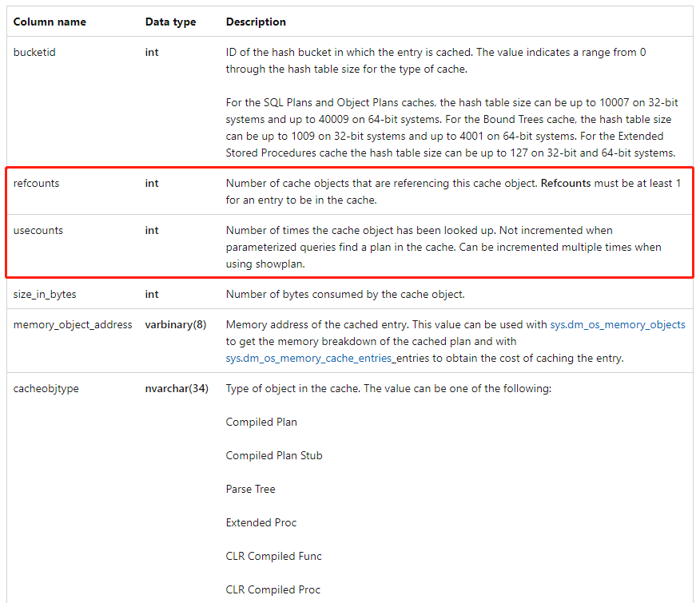Click the "CLR Compiled Proc" value
The image size is (700, 603).
pyautogui.click(x=272, y=589)
